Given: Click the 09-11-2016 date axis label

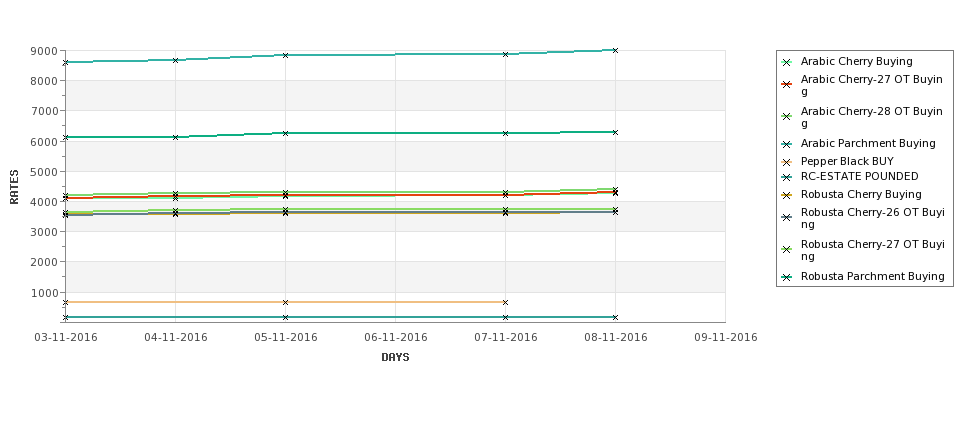Looking at the screenshot, I should [726, 338].
